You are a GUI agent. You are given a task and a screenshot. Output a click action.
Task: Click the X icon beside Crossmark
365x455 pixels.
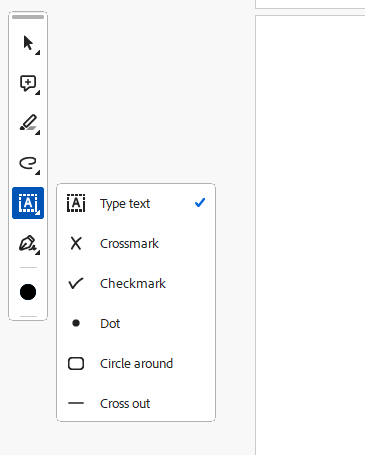[x=76, y=243]
